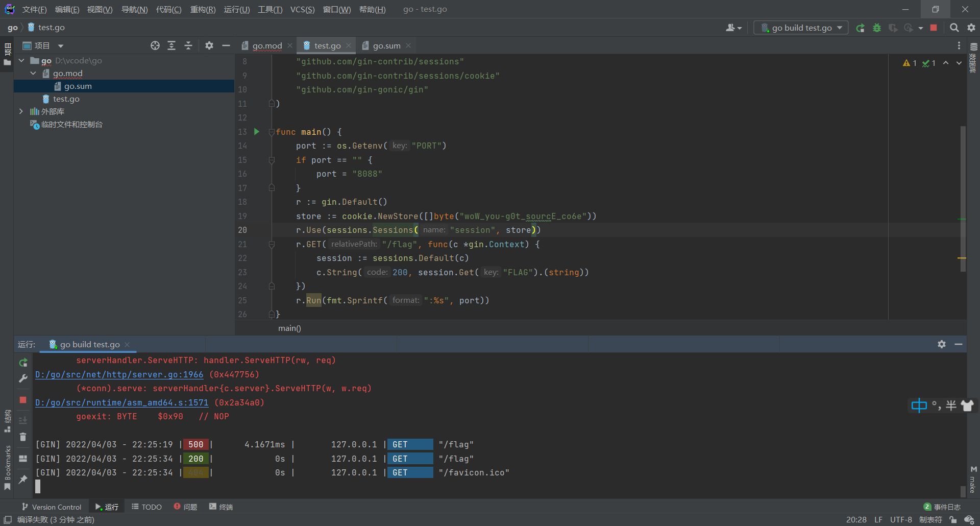Open 事件日志 event log
This screenshot has width=980, height=526.
942,507
